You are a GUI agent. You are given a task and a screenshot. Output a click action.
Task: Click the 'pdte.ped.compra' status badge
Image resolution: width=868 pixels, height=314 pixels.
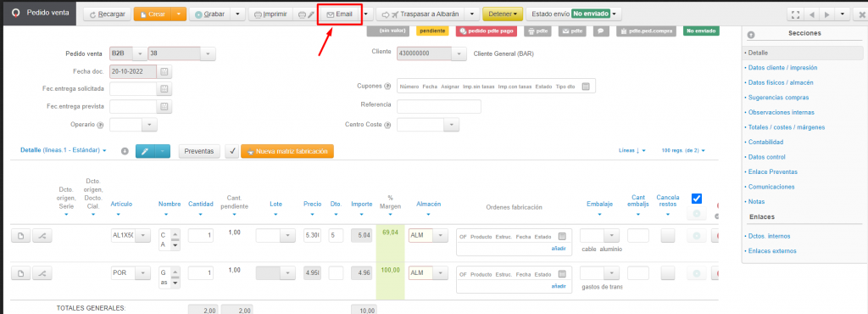[646, 31]
